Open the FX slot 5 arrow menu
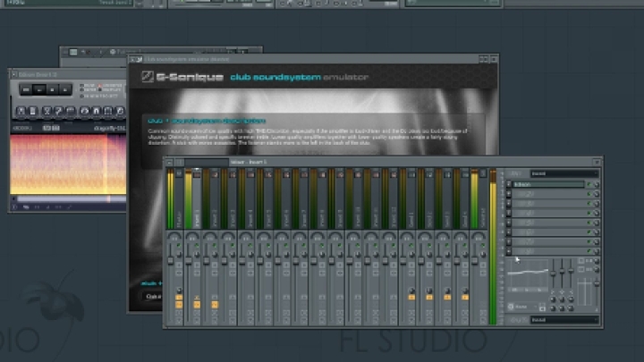This screenshot has height=362, width=644. point(509,223)
